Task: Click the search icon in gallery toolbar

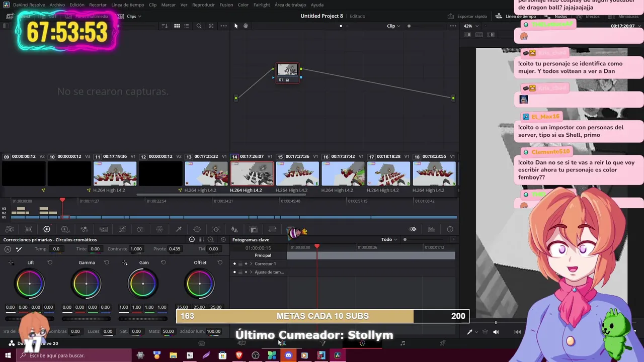Action: (x=199, y=26)
